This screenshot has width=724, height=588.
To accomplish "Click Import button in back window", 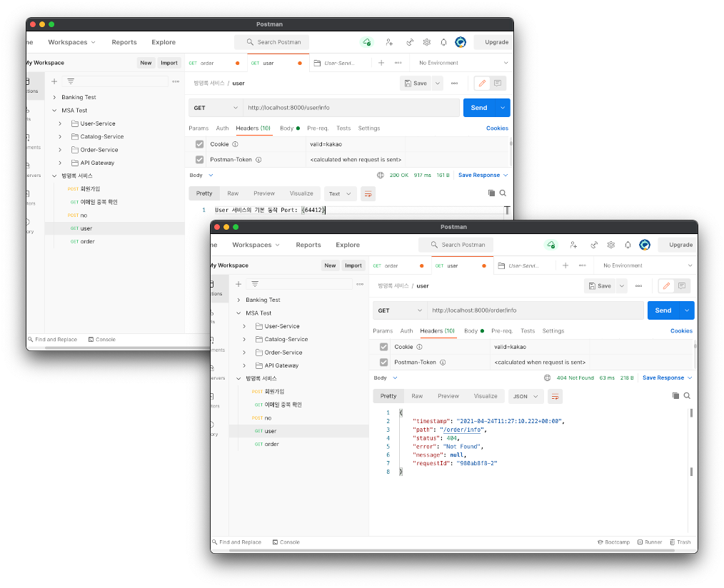I will (169, 63).
